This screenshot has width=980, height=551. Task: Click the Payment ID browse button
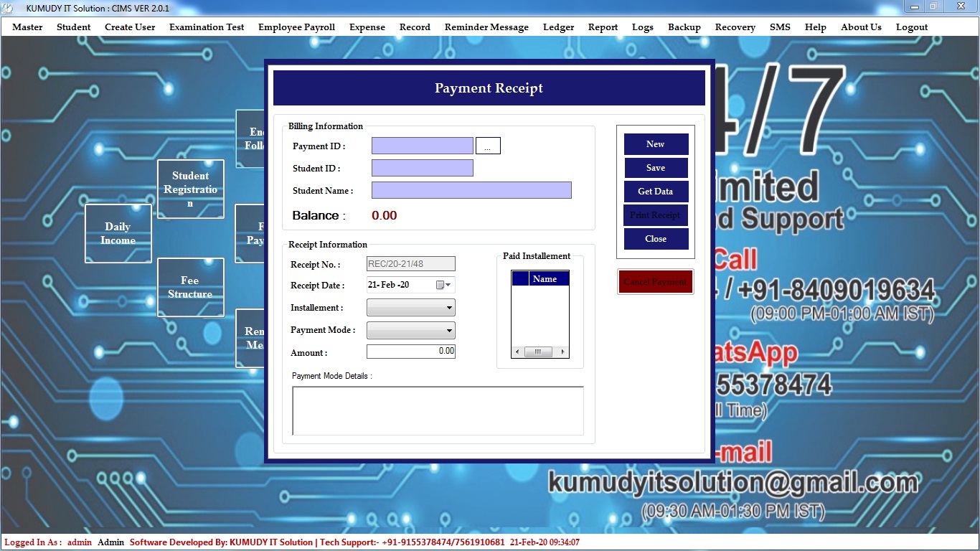[488, 146]
